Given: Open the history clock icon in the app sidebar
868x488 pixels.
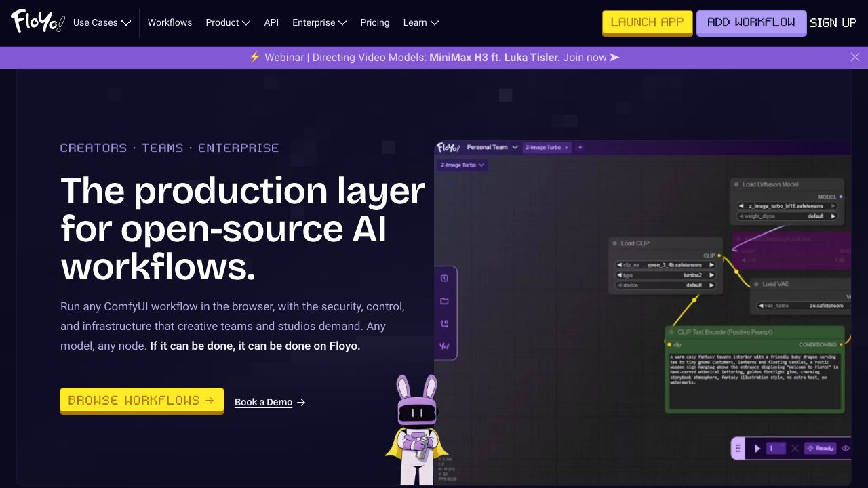Looking at the screenshot, I should [x=444, y=279].
